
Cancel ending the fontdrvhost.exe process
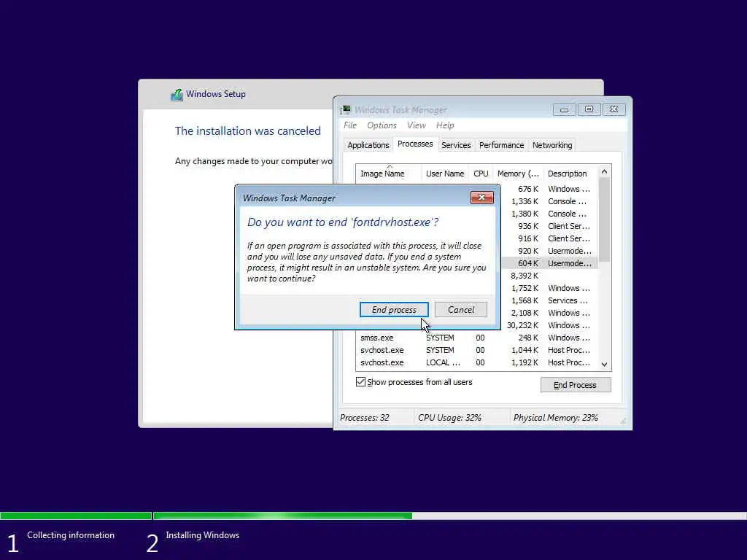pos(461,309)
